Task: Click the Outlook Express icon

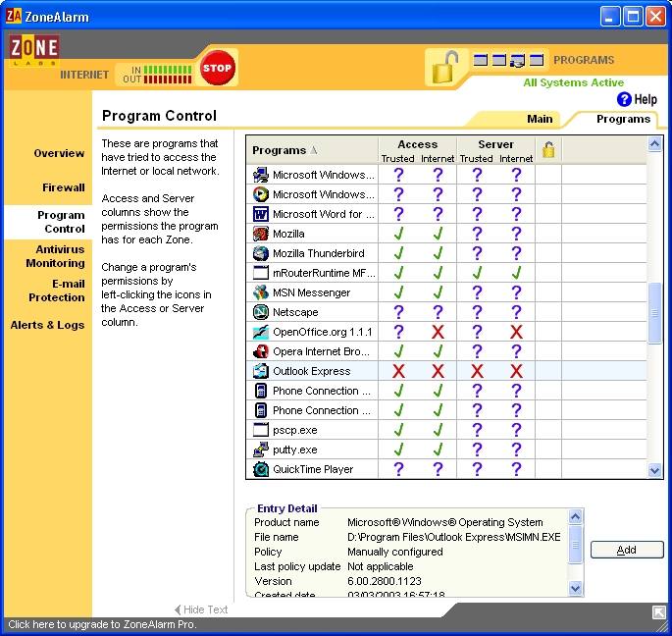Action: click(x=261, y=371)
